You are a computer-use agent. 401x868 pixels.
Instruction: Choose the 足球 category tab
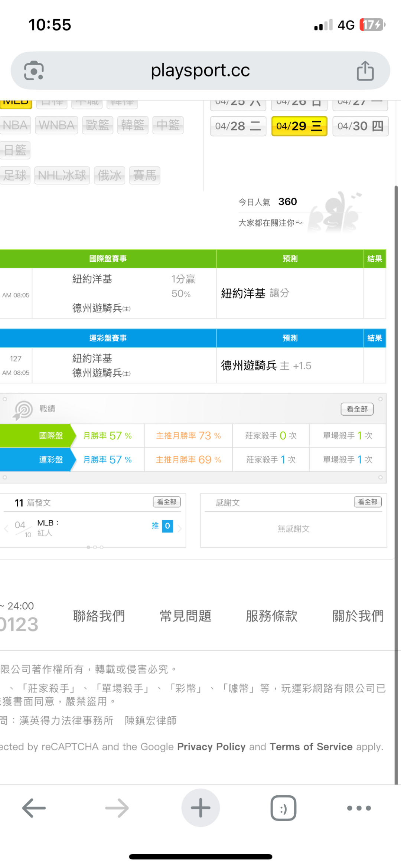15,175
